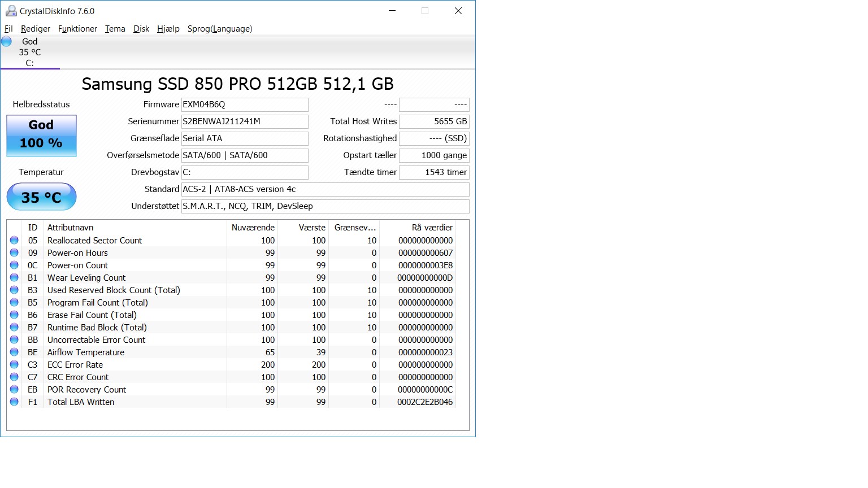
Task: Click the Temperatur label
Action: [x=41, y=172]
